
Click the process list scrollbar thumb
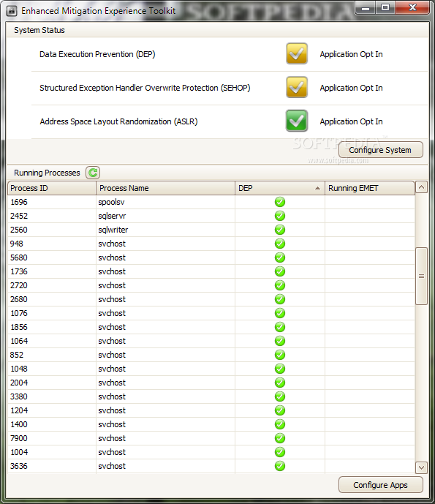pos(421,276)
